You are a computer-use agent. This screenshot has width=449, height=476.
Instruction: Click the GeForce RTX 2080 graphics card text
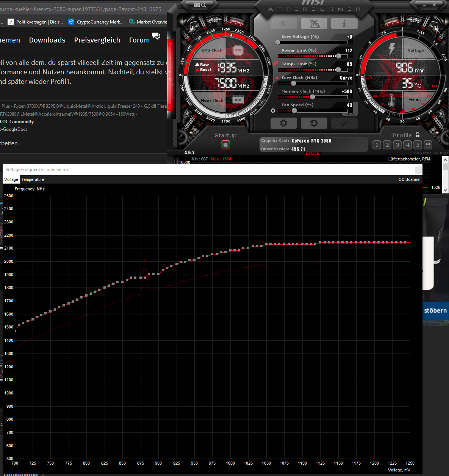pyautogui.click(x=311, y=141)
